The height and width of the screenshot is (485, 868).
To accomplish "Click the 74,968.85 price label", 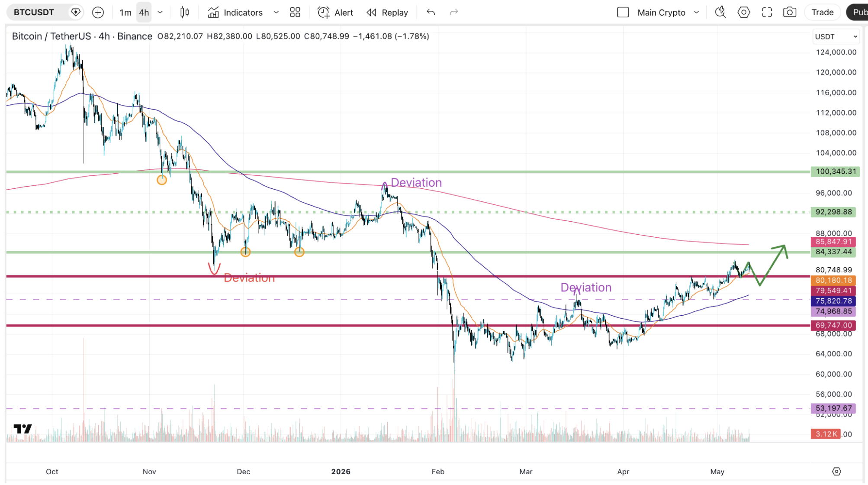I will (x=833, y=311).
